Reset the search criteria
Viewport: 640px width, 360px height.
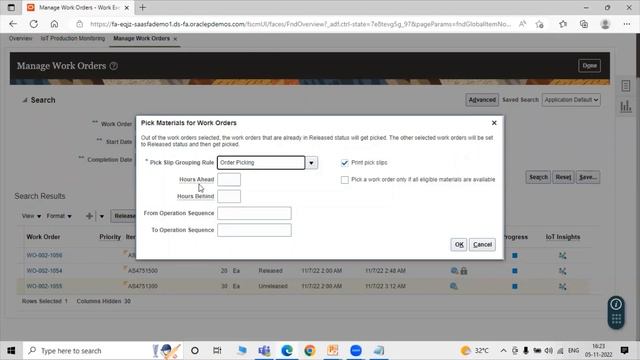(x=563, y=177)
